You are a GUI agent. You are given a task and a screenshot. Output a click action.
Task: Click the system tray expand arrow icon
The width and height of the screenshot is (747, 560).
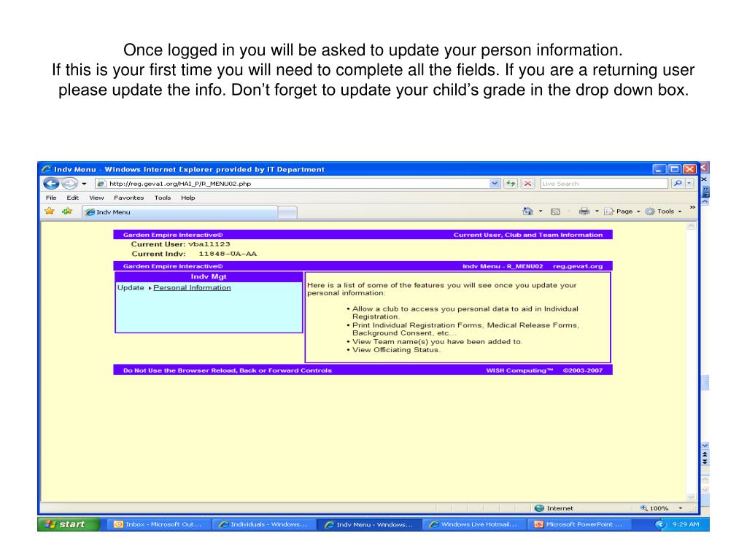[659, 524]
